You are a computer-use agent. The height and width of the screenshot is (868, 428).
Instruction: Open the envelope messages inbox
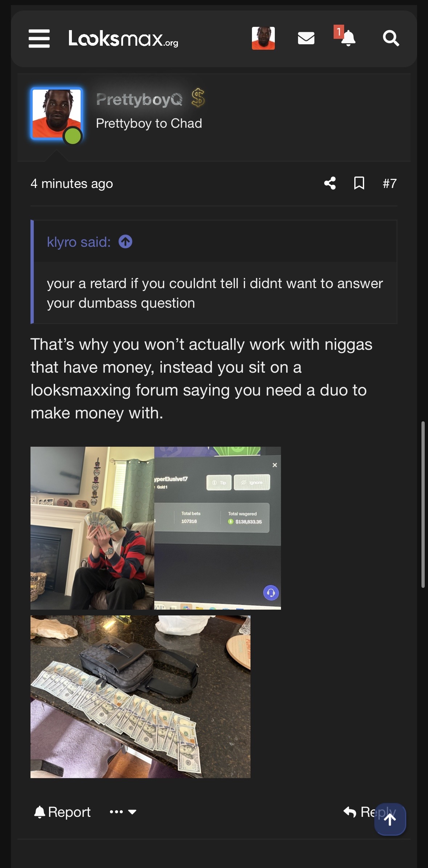pyautogui.click(x=306, y=38)
